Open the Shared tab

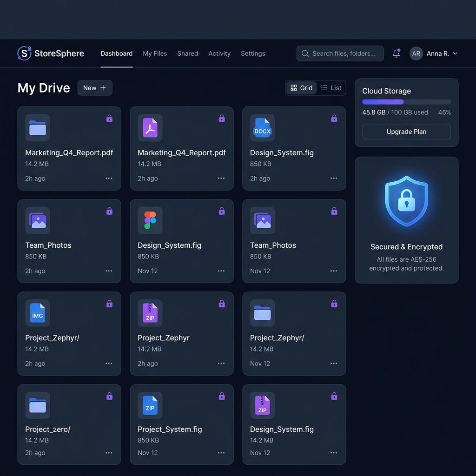[188, 53]
